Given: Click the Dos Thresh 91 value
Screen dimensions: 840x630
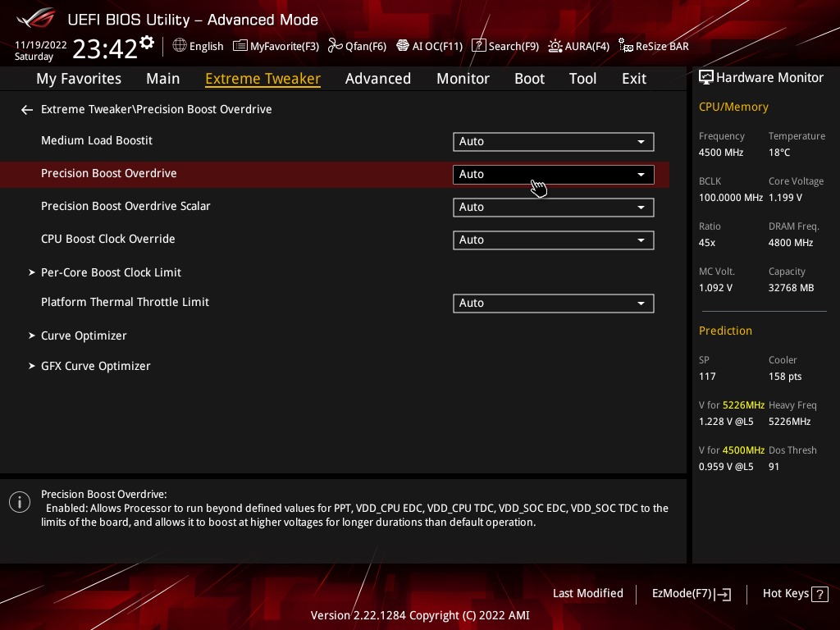Looking at the screenshot, I should 774,466.
